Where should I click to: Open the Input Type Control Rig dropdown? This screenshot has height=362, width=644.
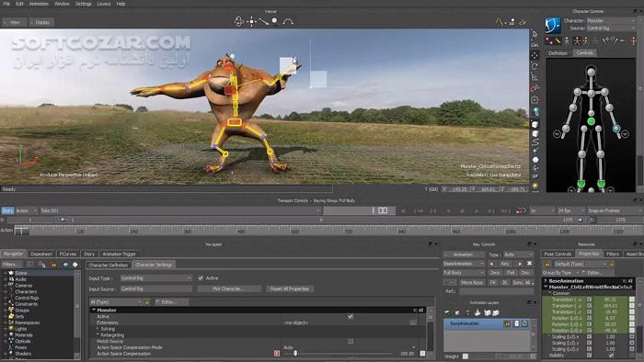[x=156, y=278]
